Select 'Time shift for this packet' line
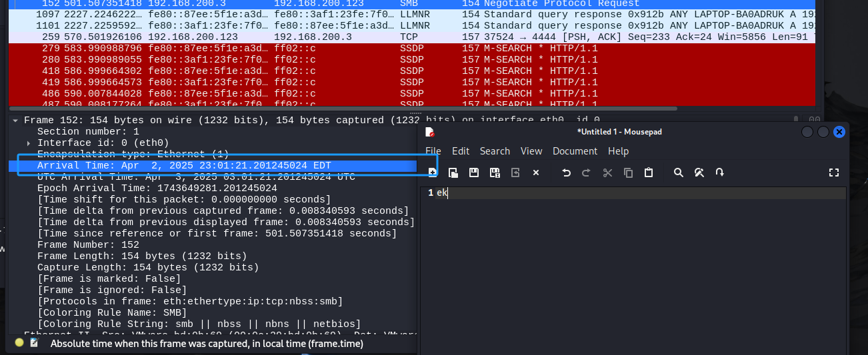Viewport: 868px width, 355px height. point(184,200)
